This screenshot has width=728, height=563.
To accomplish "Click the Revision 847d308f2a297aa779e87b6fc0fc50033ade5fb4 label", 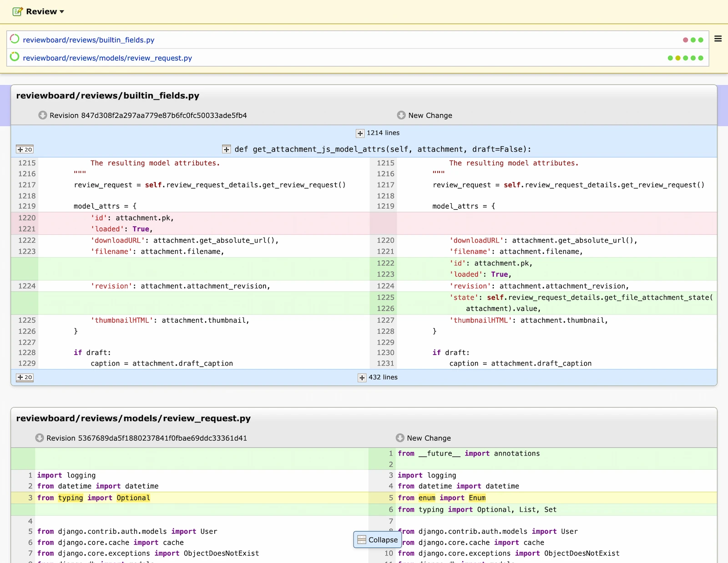I will point(148,116).
